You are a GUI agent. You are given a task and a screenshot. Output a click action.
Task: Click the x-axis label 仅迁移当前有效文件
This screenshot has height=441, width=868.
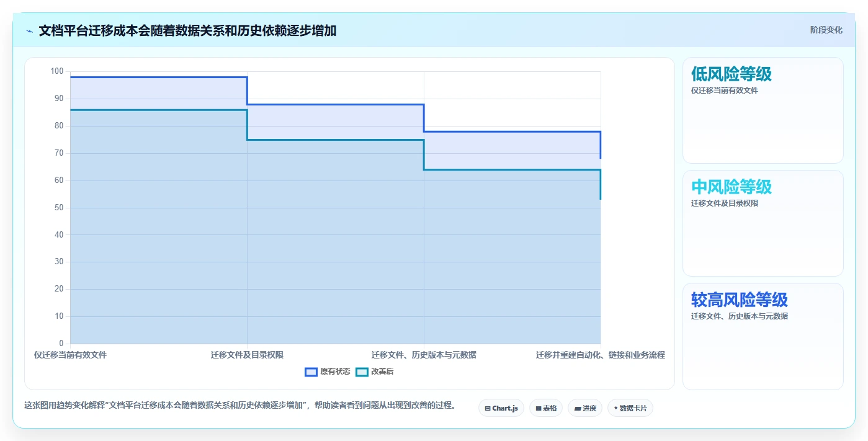click(71, 355)
